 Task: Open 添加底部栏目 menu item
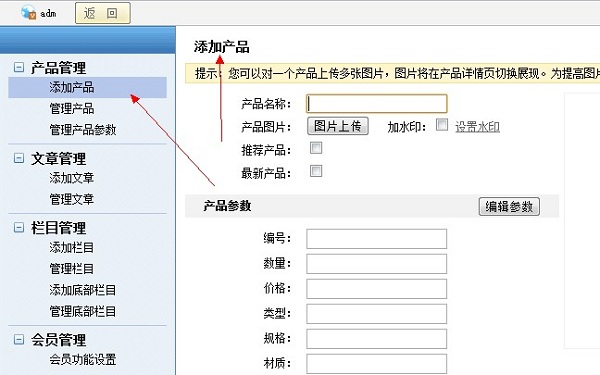pos(83,290)
